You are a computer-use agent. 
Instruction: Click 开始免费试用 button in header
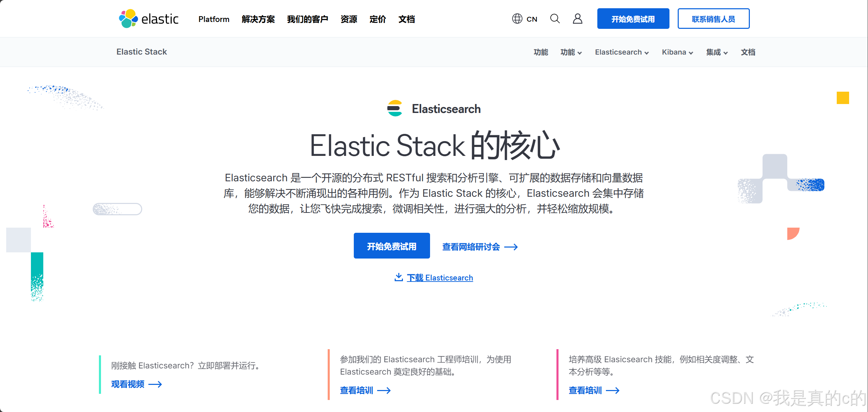633,19
